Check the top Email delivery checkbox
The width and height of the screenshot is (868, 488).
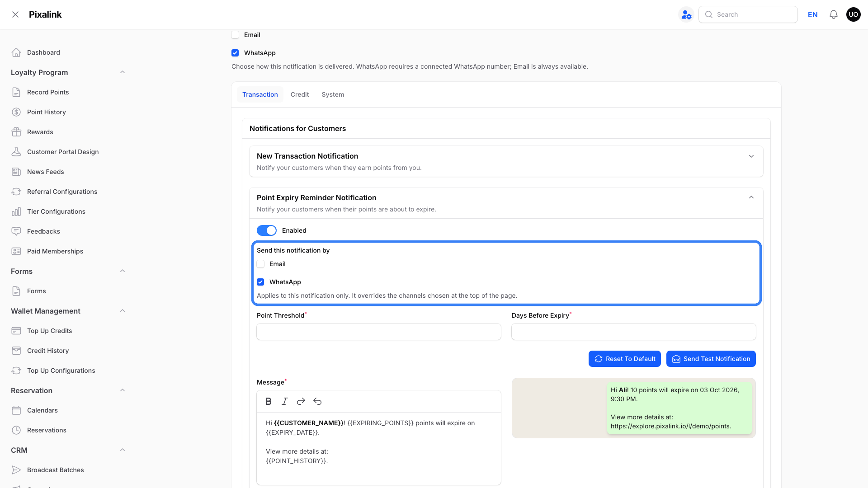pyautogui.click(x=235, y=35)
